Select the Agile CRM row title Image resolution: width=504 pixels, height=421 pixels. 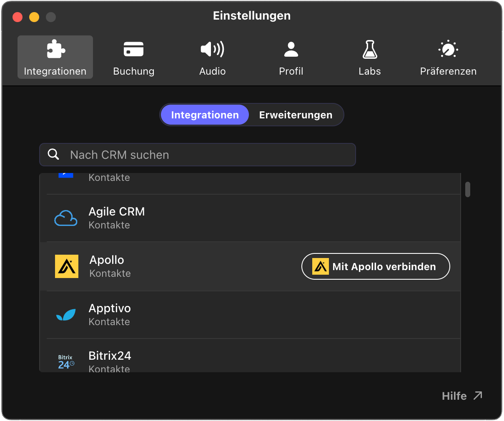click(x=117, y=212)
